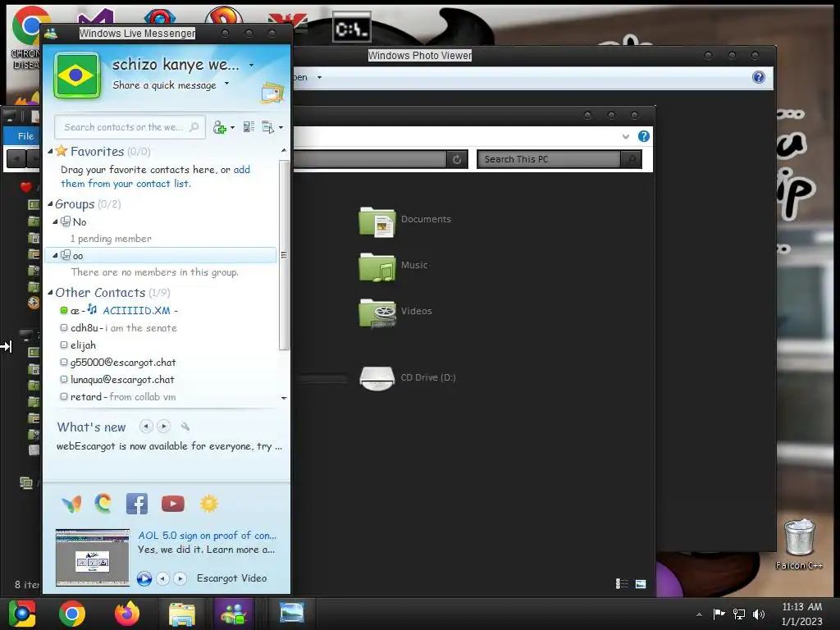Click the Escargot video thumbnail
840x630 pixels.
pyautogui.click(x=93, y=558)
